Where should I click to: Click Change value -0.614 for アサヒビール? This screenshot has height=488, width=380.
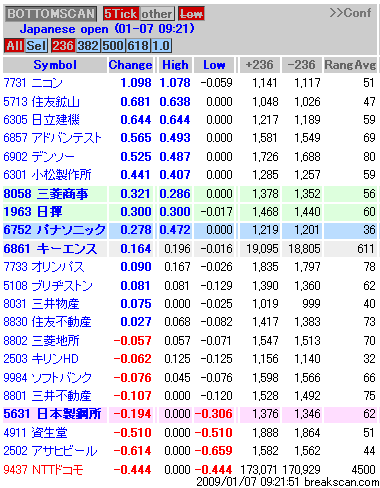pyautogui.click(x=132, y=451)
